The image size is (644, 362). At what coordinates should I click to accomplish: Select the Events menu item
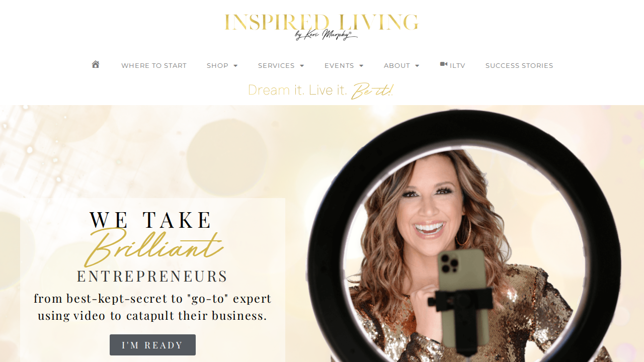(x=339, y=66)
